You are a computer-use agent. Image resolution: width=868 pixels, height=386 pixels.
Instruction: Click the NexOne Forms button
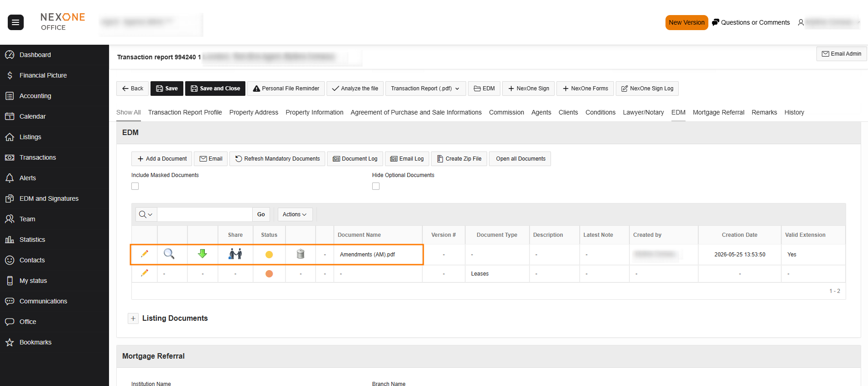585,89
